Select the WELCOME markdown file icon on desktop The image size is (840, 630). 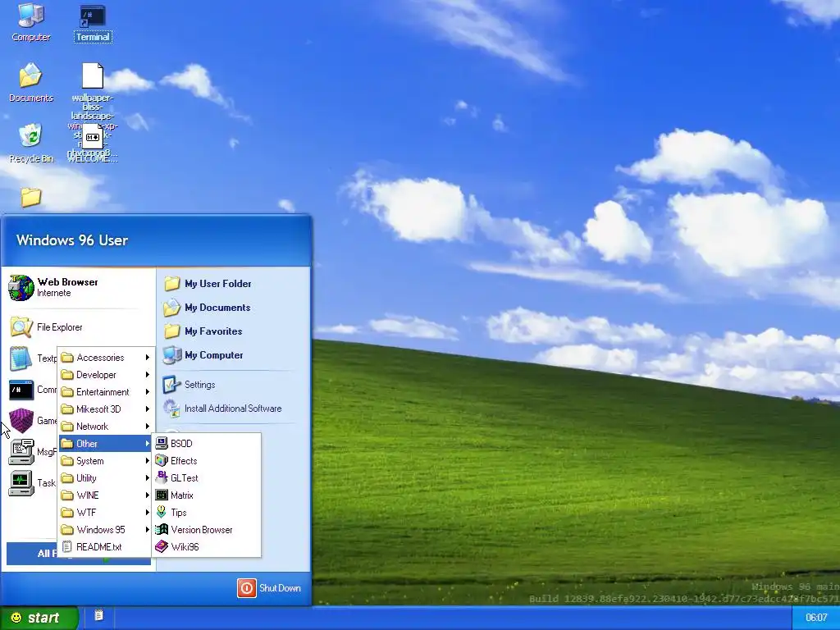92,138
